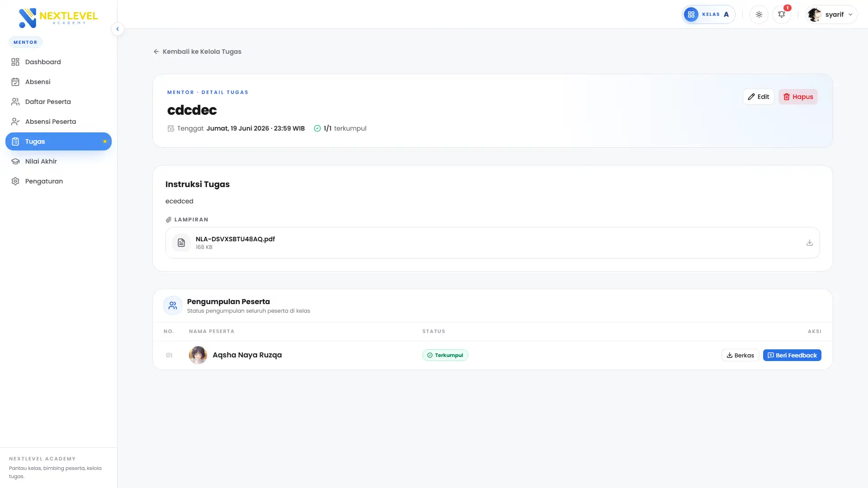Click the STATUS column header

tap(434, 331)
